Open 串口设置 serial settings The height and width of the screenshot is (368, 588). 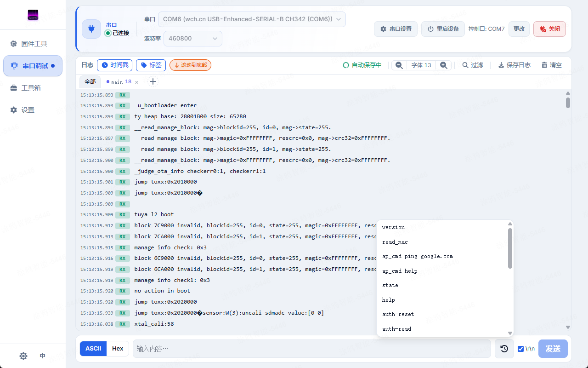point(396,29)
